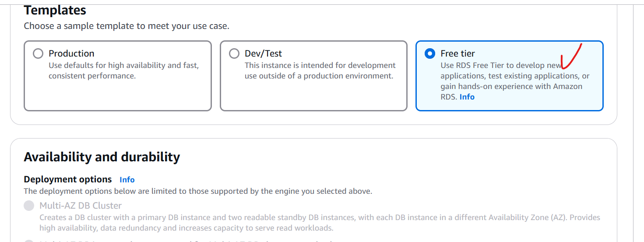644x242 pixels.
Task: Click the Templates section heading
Action: 55,10
